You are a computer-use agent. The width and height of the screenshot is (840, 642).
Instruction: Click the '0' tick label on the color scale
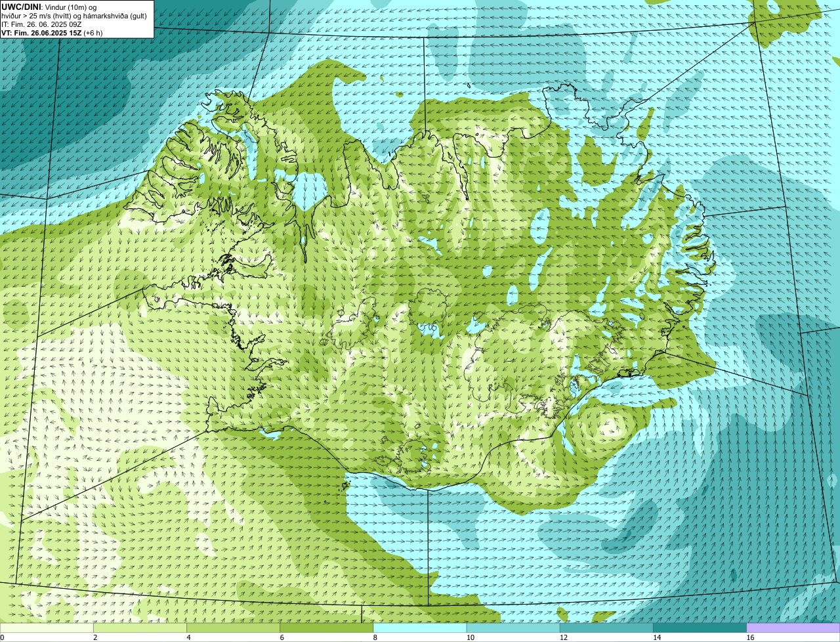pos(2,637)
